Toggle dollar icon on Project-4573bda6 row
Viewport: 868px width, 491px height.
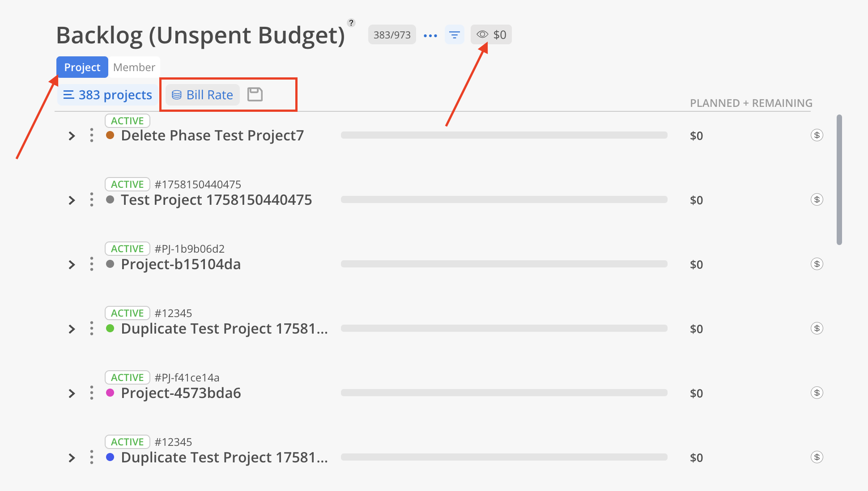point(817,393)
